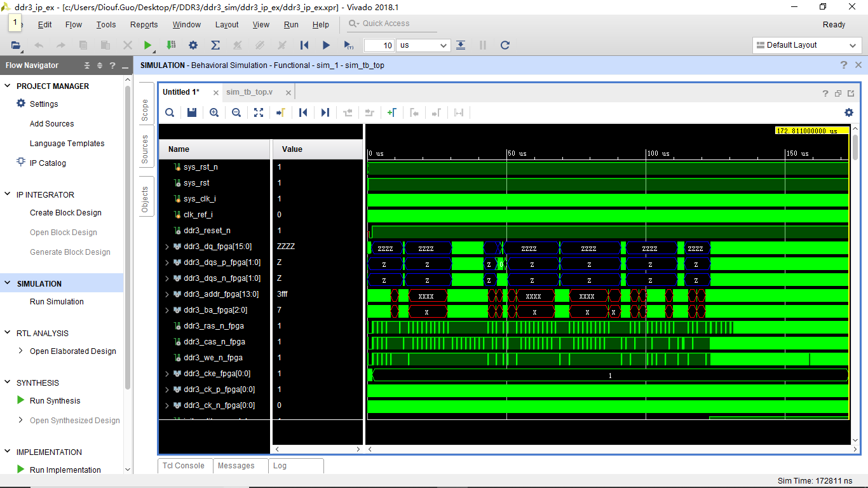Click Run Synthesis in Flow Navigator
The image size is (868, 488).
click(x=55, y=401)
